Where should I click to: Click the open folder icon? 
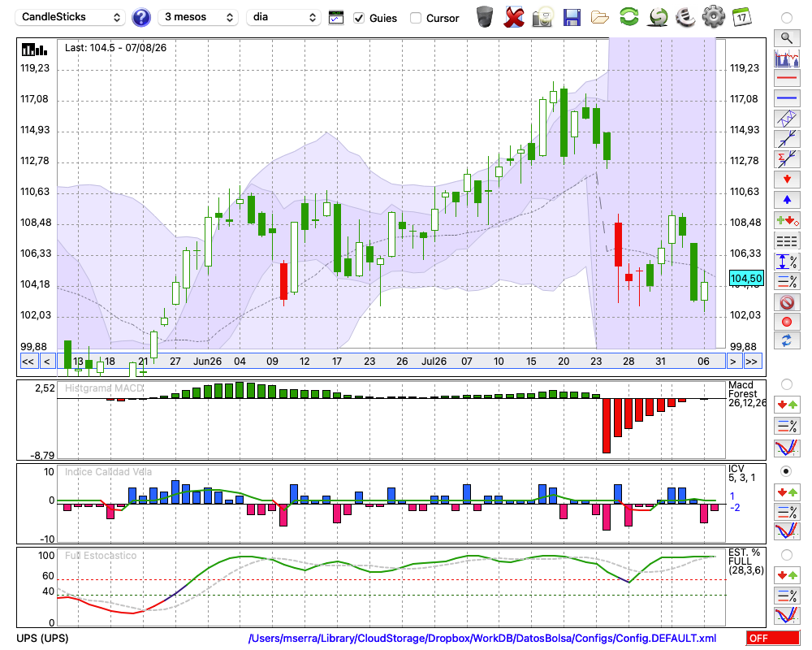coord(600,18)
